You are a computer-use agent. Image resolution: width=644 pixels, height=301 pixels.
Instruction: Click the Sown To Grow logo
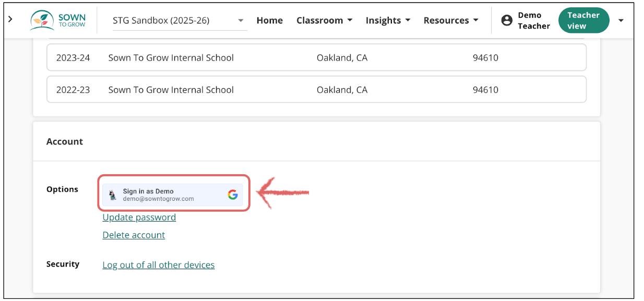coord(57,20)
